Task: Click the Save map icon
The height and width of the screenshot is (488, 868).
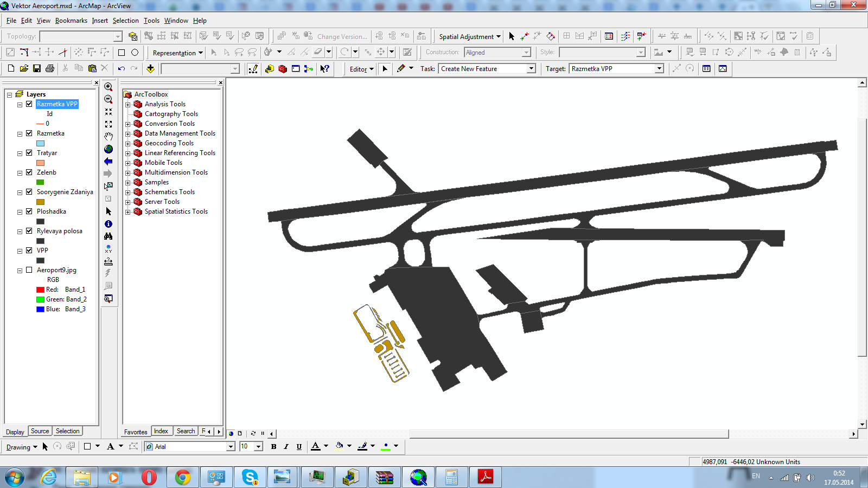Action: click(37, 69)
